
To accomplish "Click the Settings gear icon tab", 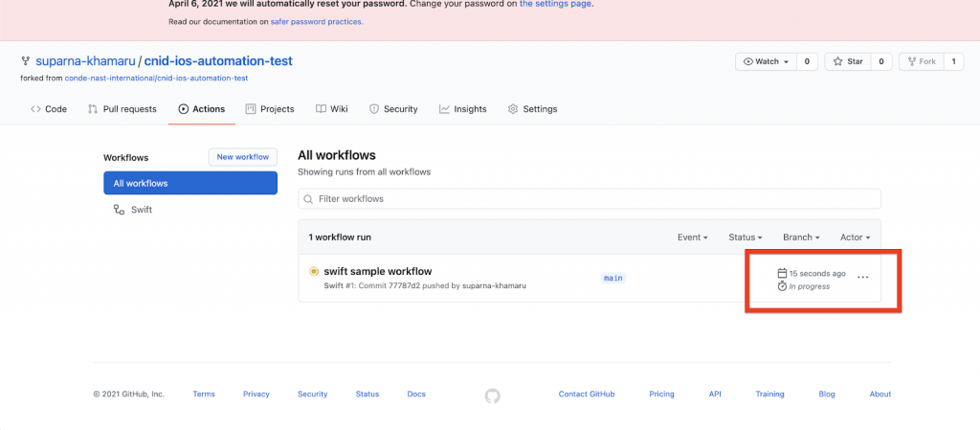I will (x=513, y=109).
